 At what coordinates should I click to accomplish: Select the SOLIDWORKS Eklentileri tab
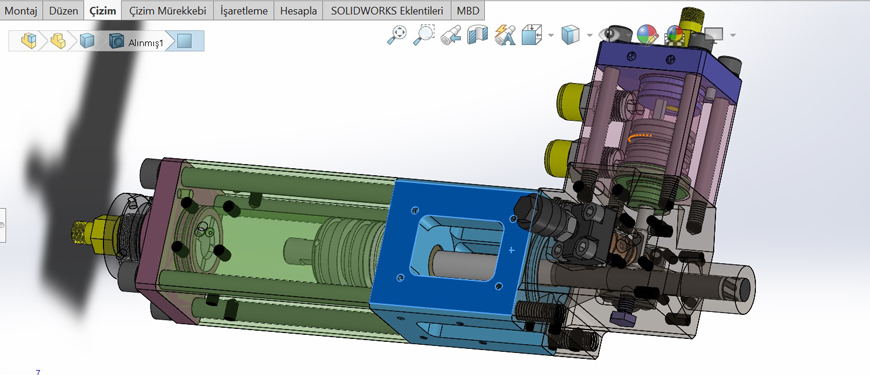click(x=387, y=11)
